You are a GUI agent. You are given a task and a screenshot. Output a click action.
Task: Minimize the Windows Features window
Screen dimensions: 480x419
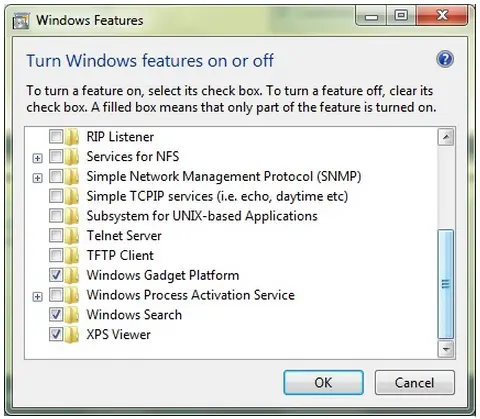click(x=372, y=16)
